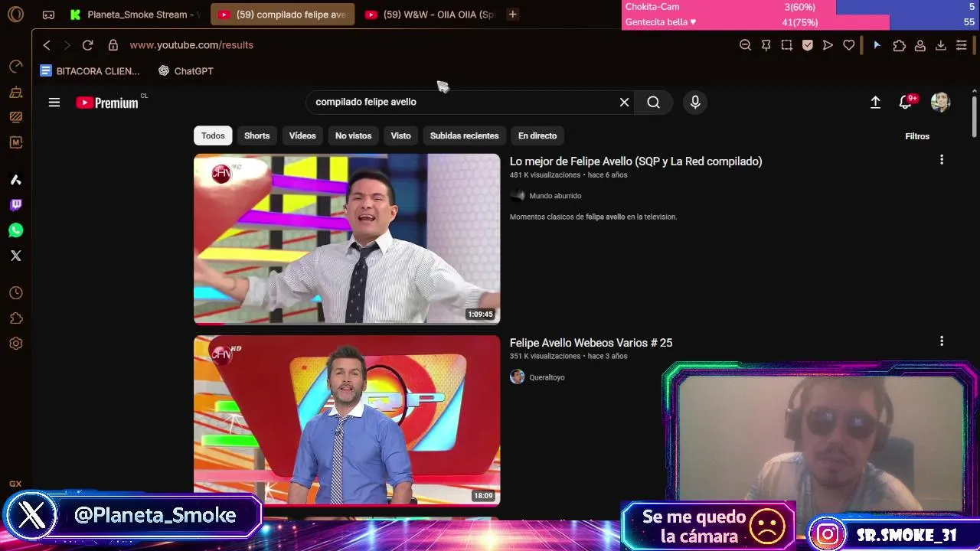The width and height of the screenshot is (980, 551).
Task: Select the Subidas recientes filter chip
Action: tap(464, 136)
